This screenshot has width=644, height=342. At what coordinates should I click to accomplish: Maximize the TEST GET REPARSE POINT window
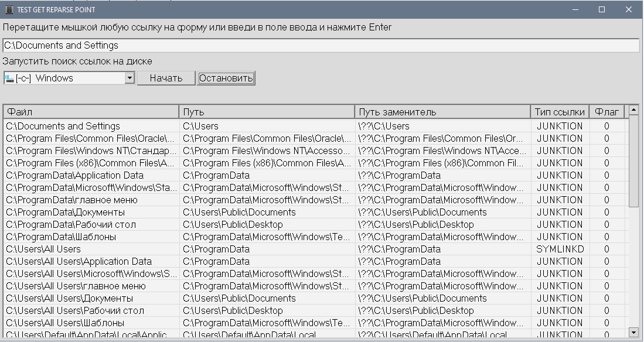(x=602, y=9)
